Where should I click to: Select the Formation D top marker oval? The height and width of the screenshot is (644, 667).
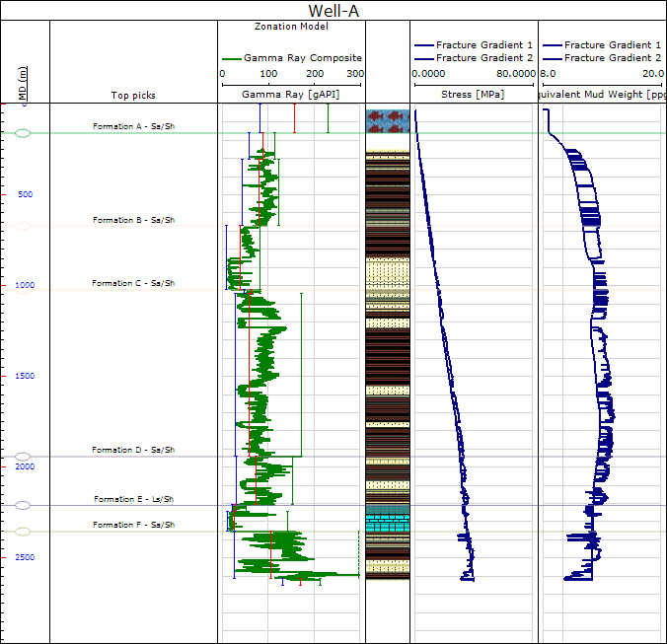click(23, 457)
